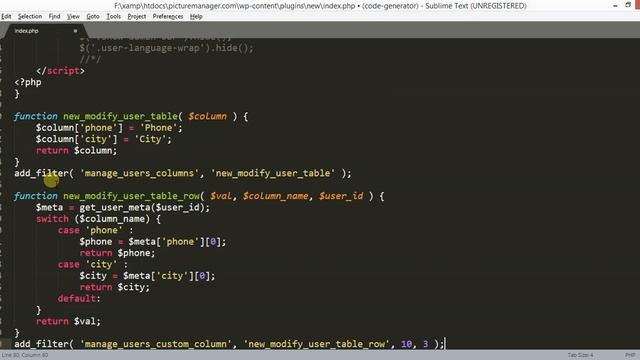Click the PHP syntax selector in status bar
The height and width of the screenshot is (360, 640).
click(630, 355)
